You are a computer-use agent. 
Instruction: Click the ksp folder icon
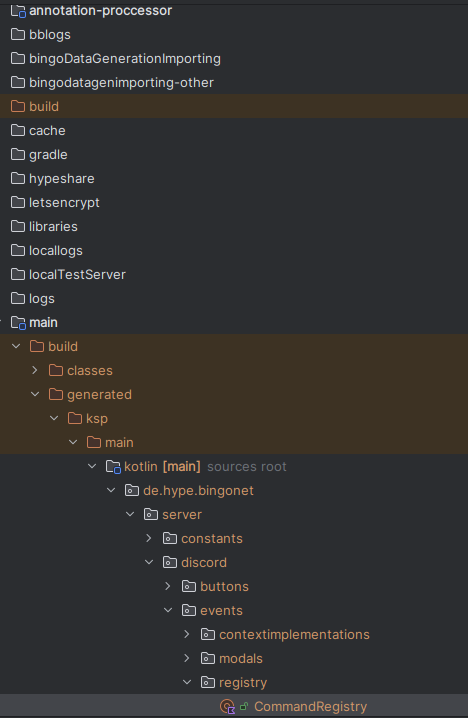pyautogui.click(x=75, y=418)
